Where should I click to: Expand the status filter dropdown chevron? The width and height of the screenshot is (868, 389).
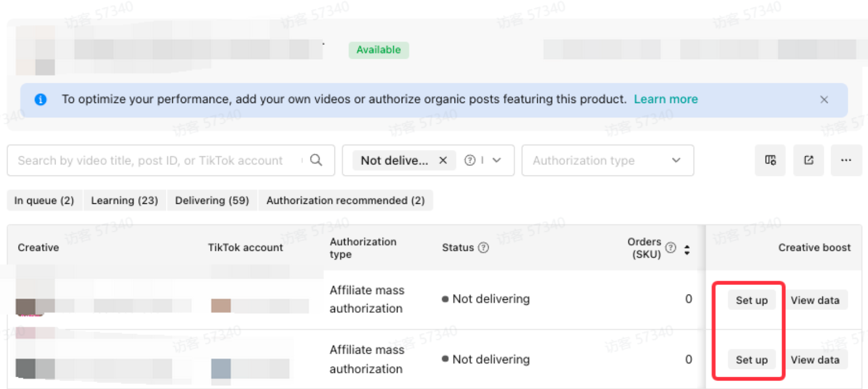click(x=497, y=161)
